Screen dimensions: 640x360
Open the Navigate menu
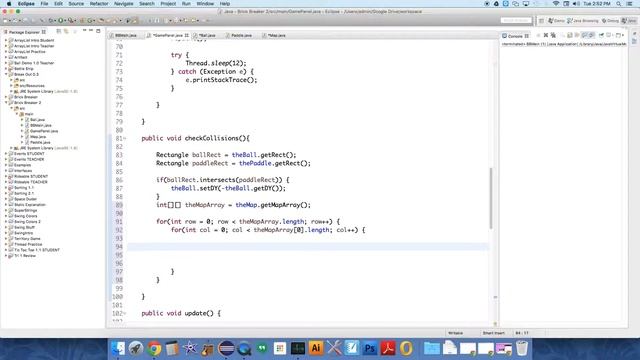(x=123, y=4)
